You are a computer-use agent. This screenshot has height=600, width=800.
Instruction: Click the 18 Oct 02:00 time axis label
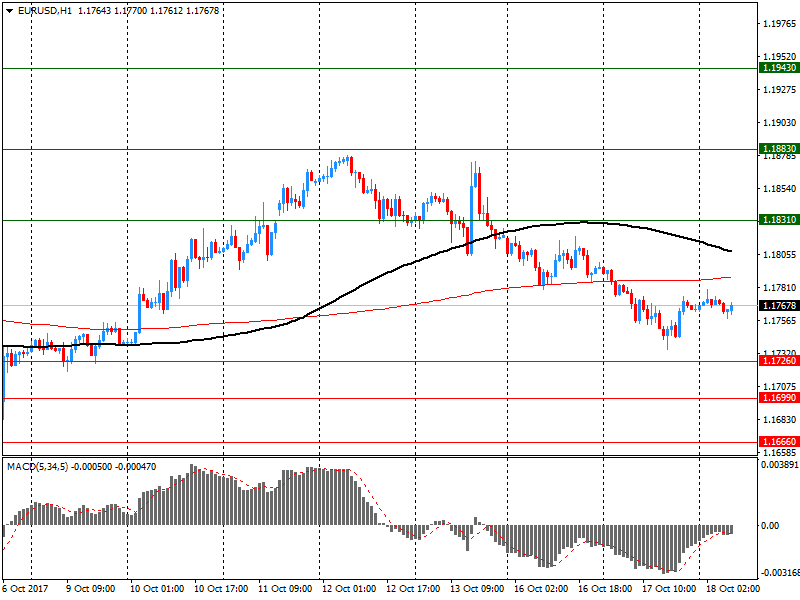click(x=733, y=588)
